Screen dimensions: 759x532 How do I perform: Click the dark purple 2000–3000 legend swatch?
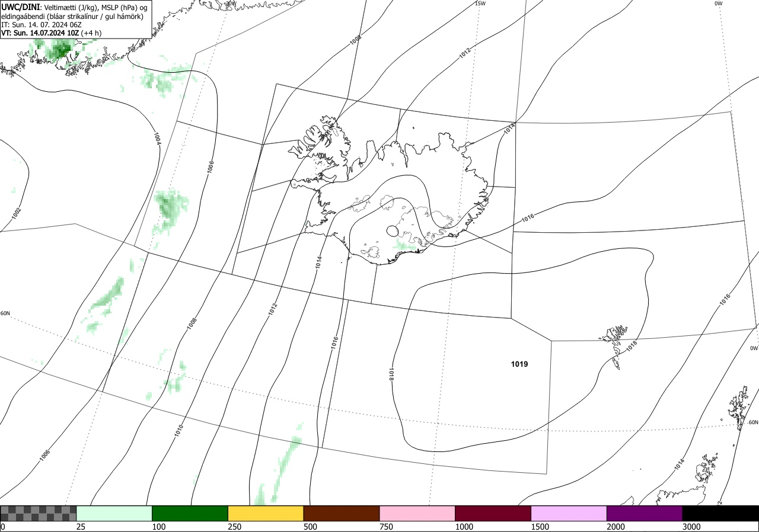[x=645, y=513]
